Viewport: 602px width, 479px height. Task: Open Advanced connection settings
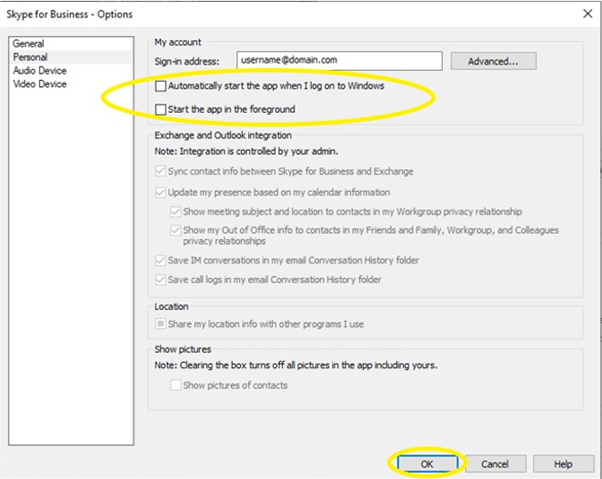click(x=493, y=61)
